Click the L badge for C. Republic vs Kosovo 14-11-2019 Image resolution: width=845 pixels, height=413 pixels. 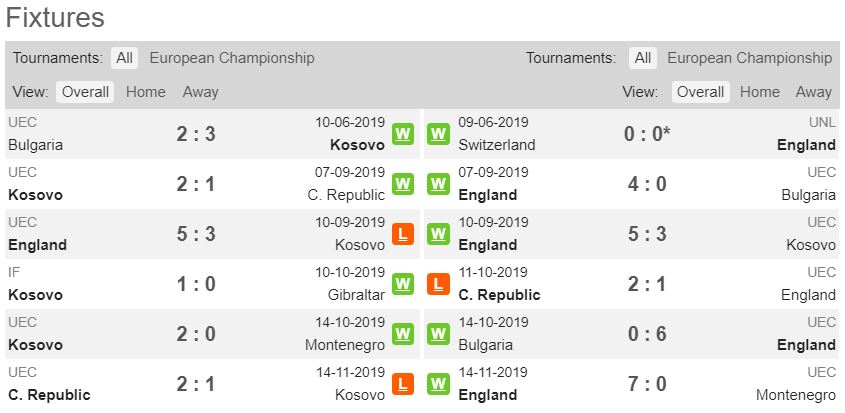(403, 384)
